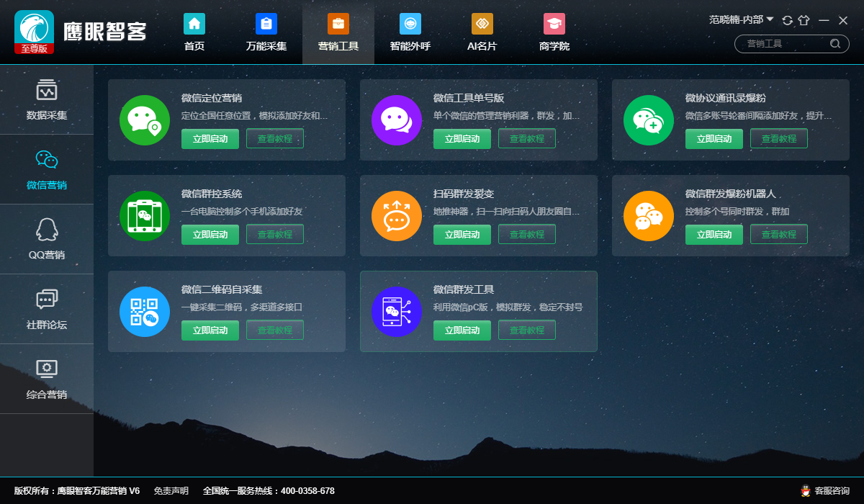The width and height of the screenshot is (864, 504).
Task: Switch to the 商学院 tab label
Action: click(554, 46)
